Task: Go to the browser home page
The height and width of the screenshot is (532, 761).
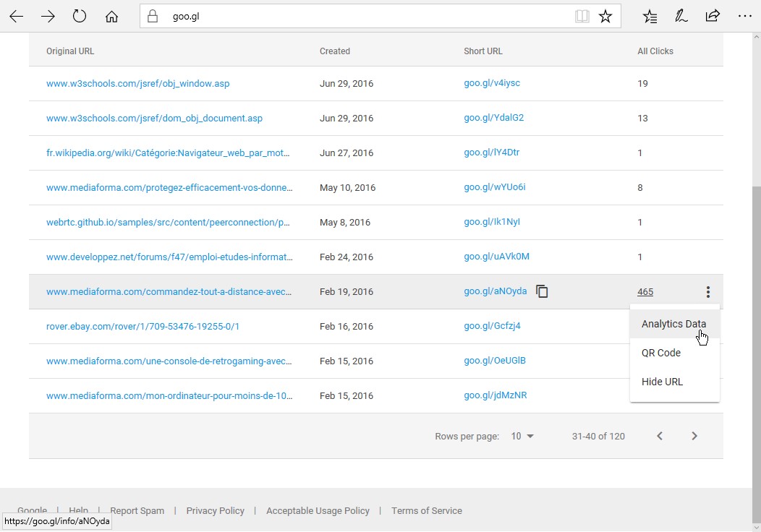Action: click(111, 16)
